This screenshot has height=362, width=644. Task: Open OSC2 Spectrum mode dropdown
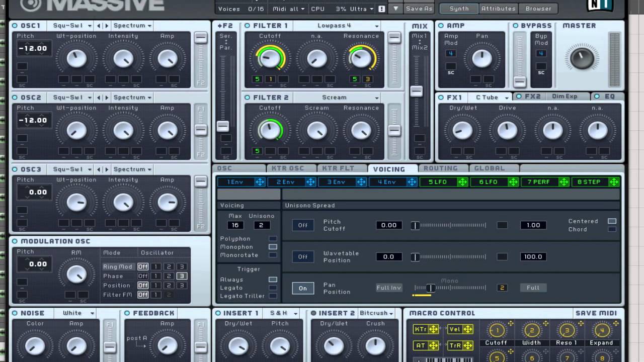[132, 98]
